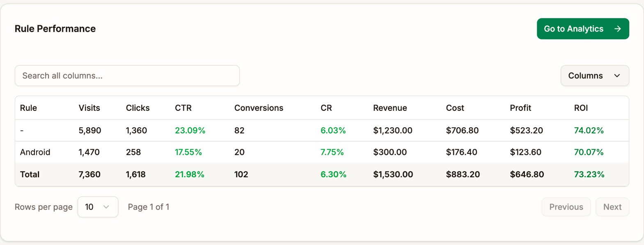The image size is (644, 245).
Task: Sort by the Cost column header
Action: [x=455, y=108]
